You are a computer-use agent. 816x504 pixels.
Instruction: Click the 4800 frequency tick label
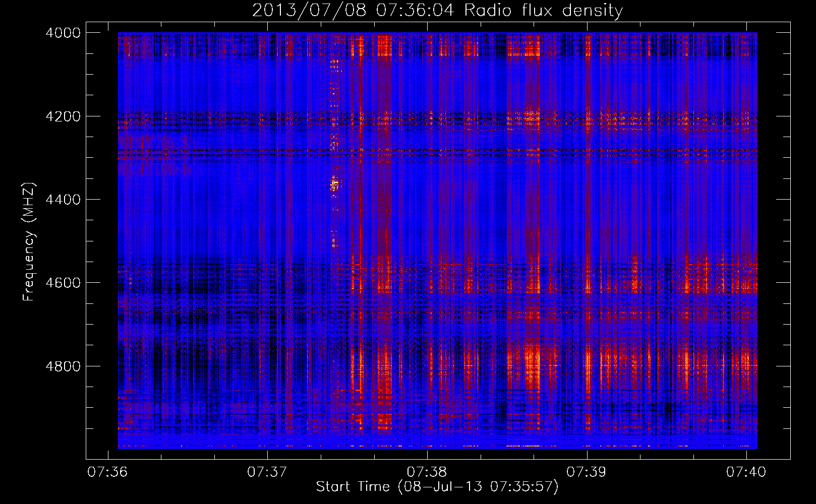tap(63, 366)
